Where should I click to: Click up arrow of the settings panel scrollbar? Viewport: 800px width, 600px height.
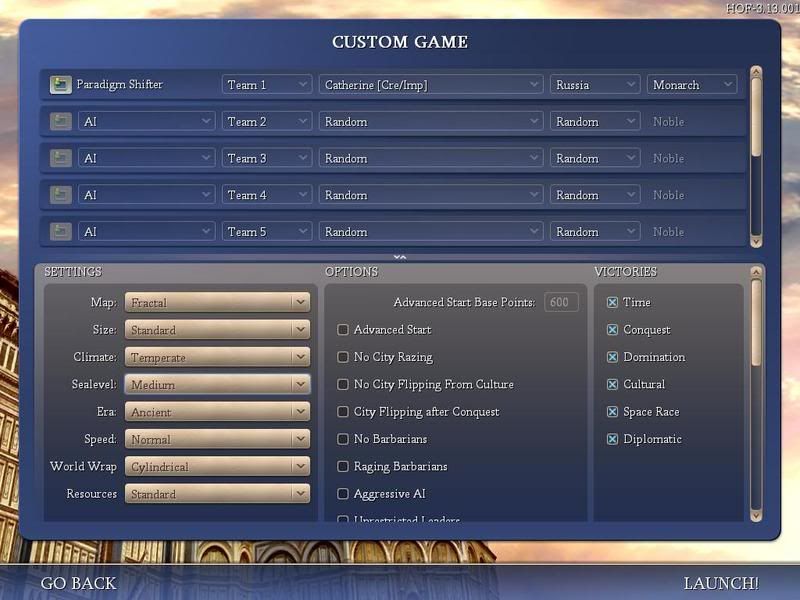[756, 272]
